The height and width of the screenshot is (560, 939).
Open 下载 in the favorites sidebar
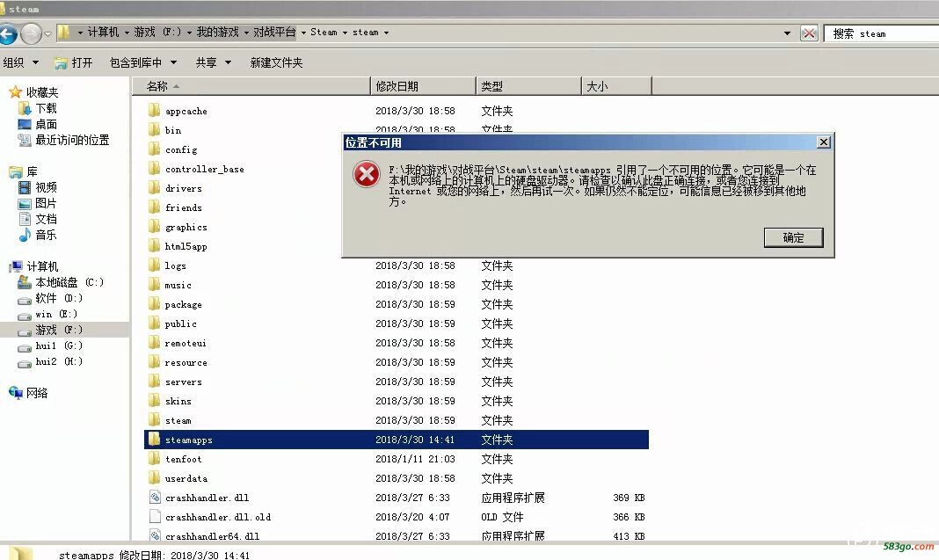coord(46,108)
